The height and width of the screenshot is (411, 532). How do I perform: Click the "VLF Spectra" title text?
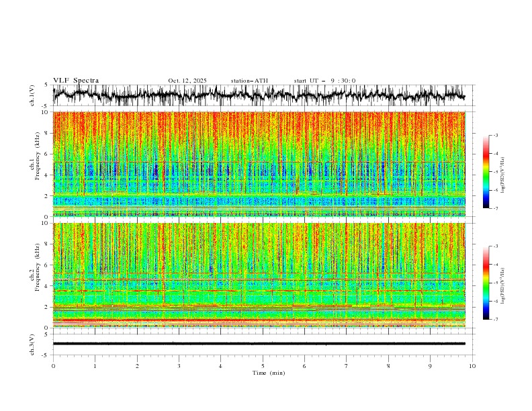[x=76, y=81]
